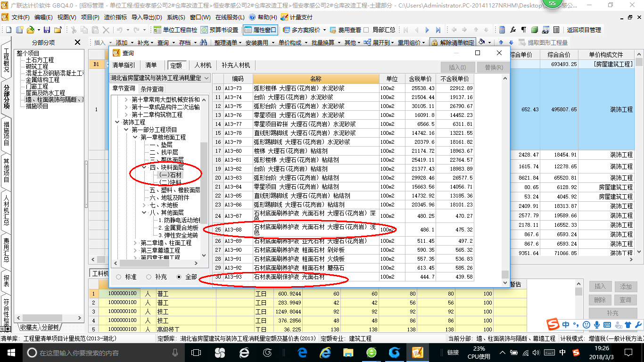
Task: Click the 名称 column header
Action: pyautogui.click(x=315, y=79)
